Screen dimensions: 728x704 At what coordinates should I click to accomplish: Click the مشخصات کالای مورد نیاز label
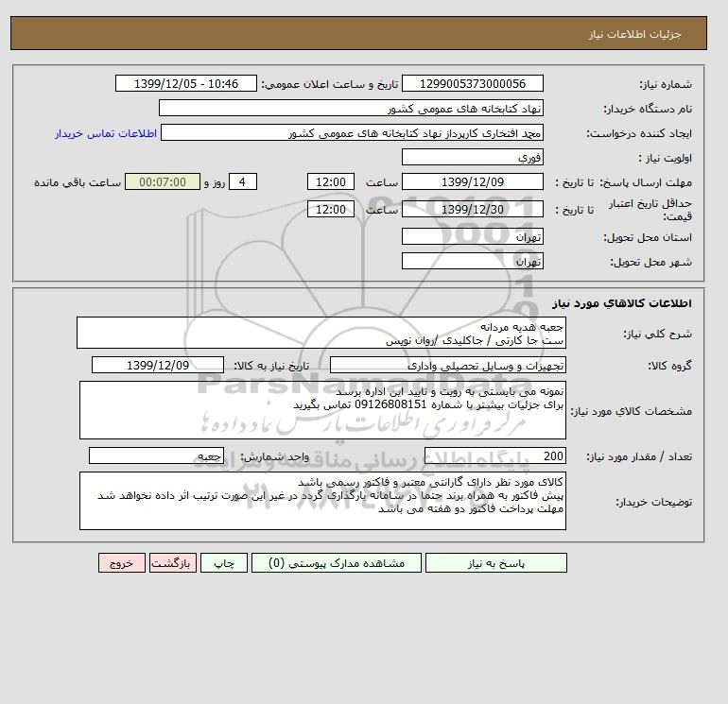pyautogui.click(x=632, y=411)
